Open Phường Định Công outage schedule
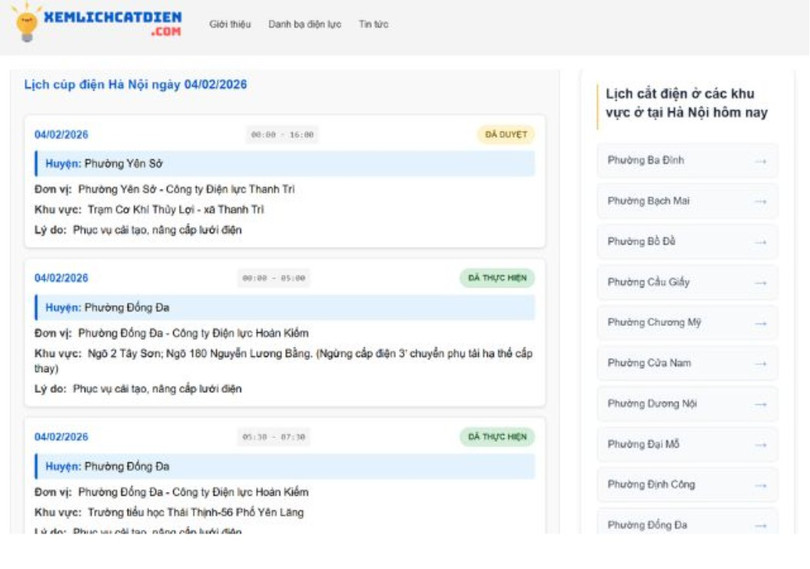This screenshot has height=569, width=810. coord(686,485)
